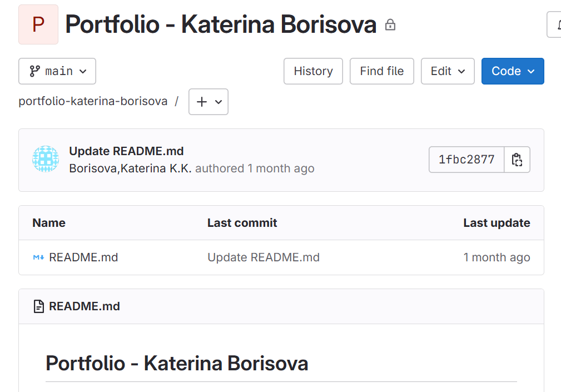This screenshot has height=392, width=561.
Task: Open the plus add-file dropdown
Action: 208,102
